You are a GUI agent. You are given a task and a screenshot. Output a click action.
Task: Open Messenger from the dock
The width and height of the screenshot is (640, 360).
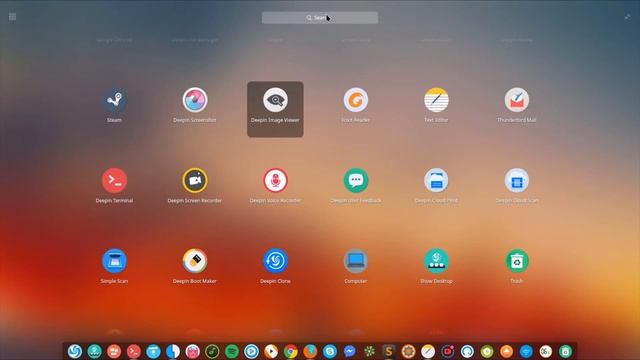(x=349, y=351)
